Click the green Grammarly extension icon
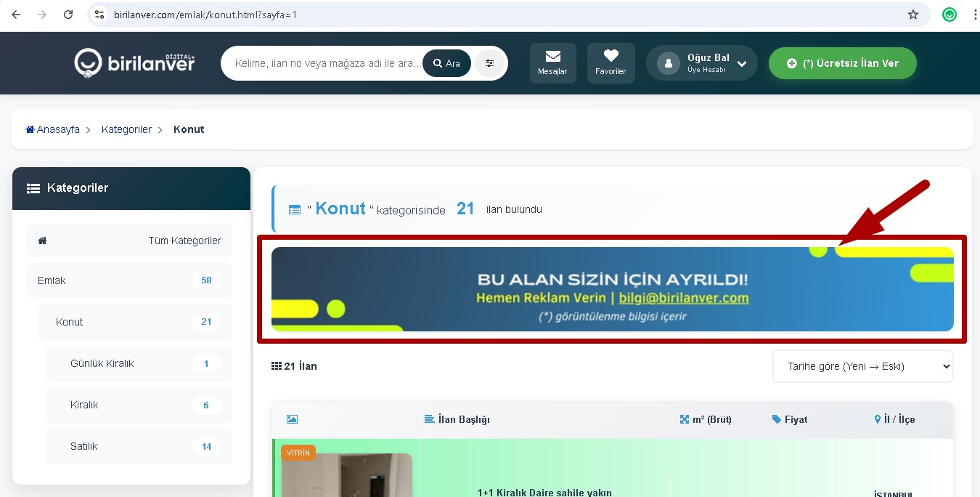This screenshot has height=497, width=980. pos(950,15)
